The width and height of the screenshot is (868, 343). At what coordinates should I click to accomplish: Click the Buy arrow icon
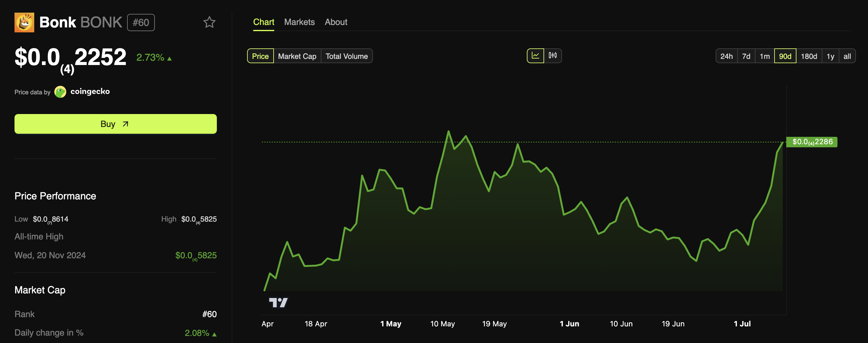click(125, 124)
